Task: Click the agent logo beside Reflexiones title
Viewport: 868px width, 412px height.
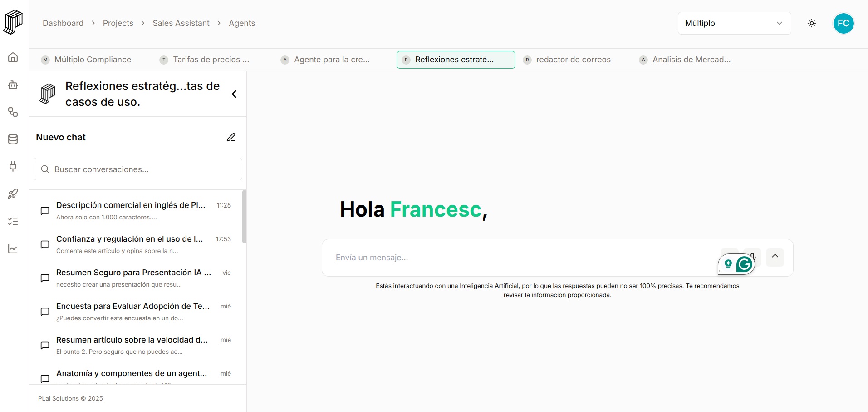Action: (48, 94)
